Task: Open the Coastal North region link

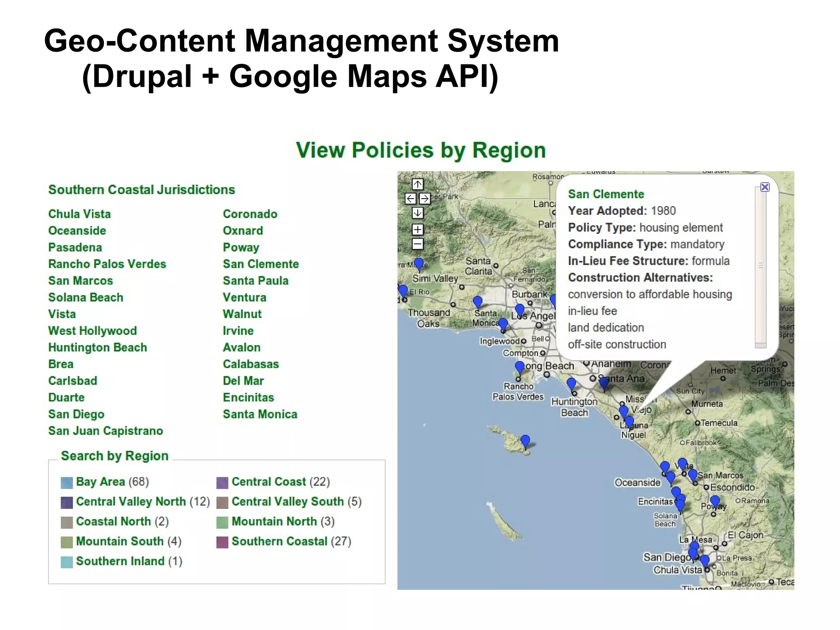Action: 114,521
